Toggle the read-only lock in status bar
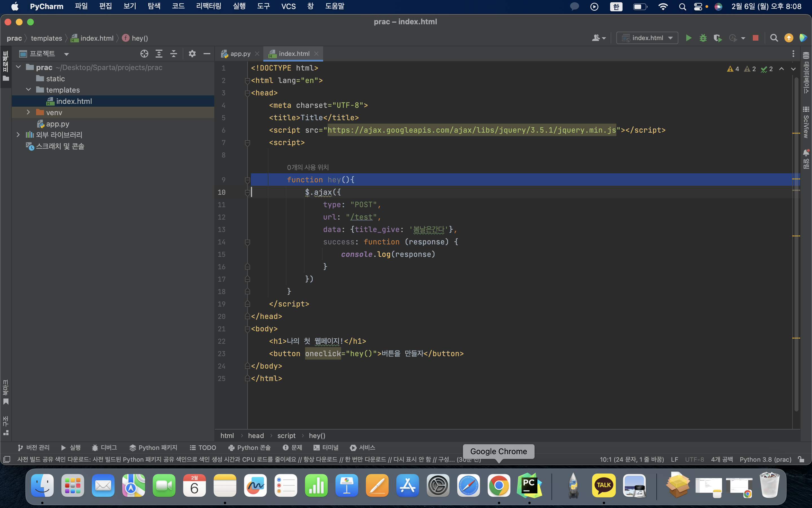Image resolution: width=812 pixels, height=508 pixels. [x=801, y=459]
